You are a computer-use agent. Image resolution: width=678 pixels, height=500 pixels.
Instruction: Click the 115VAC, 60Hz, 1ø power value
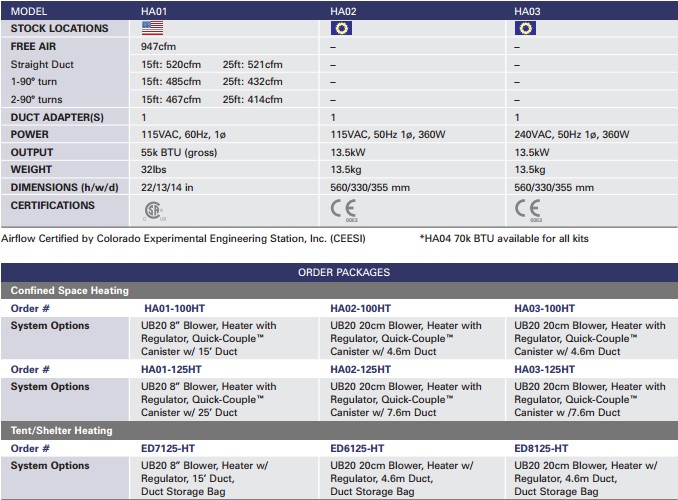pyautogui.click(x=183, y=135)
